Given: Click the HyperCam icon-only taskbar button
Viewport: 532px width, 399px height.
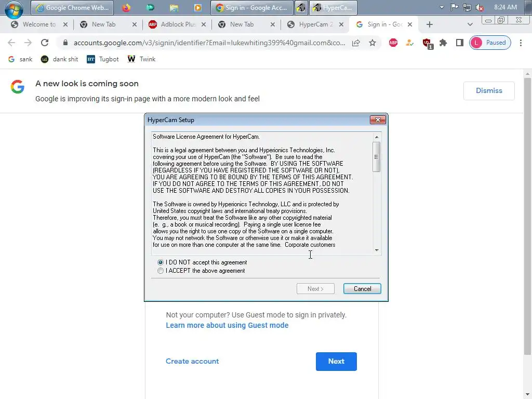Looking at the screenshot, I should 301,7.
